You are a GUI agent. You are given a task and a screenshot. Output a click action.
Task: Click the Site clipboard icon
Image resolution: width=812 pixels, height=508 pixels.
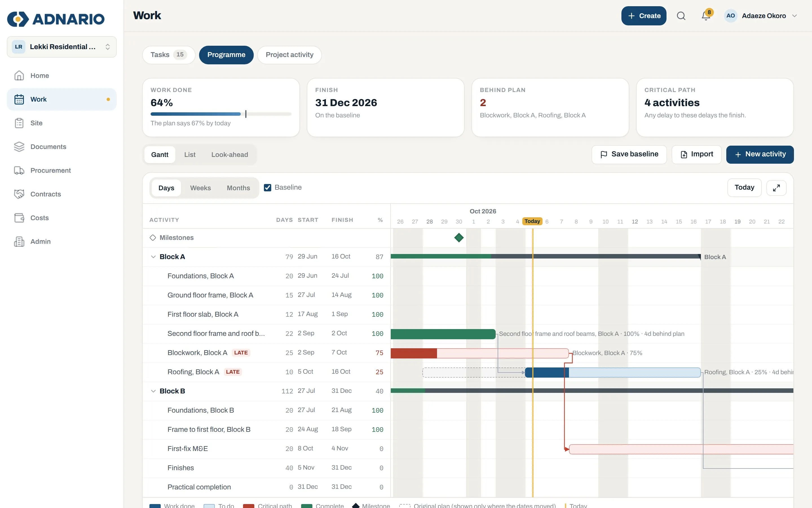(x=19, y=123)
